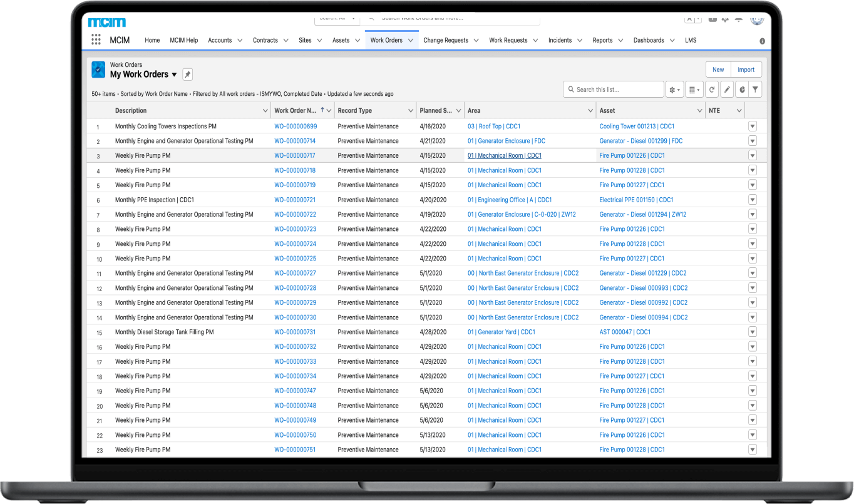The height and width of the screenshot is (504, 854).
Task: Expand the Asset column menu
Action: point(699,111)
